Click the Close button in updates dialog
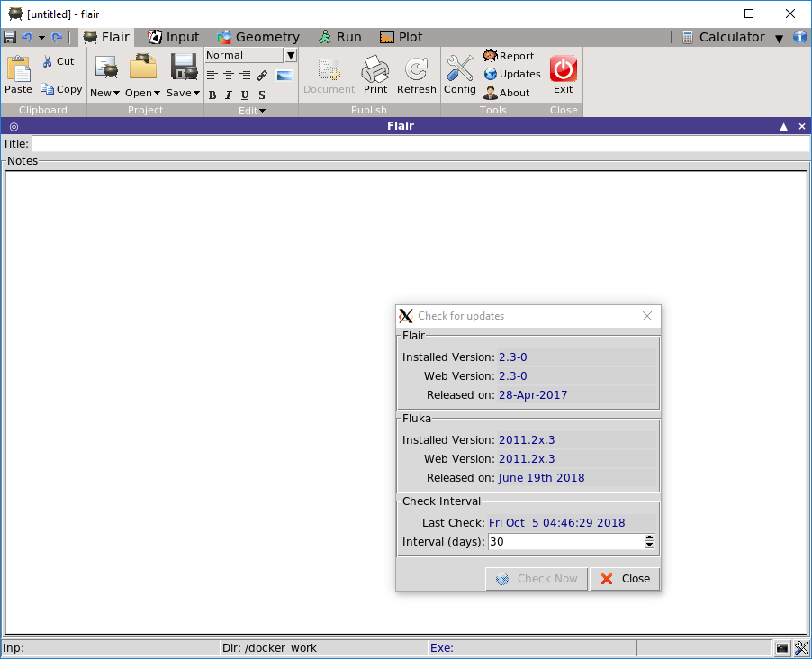Image resolution: width=812 pixels, height=659 pixels. [625, 579]
